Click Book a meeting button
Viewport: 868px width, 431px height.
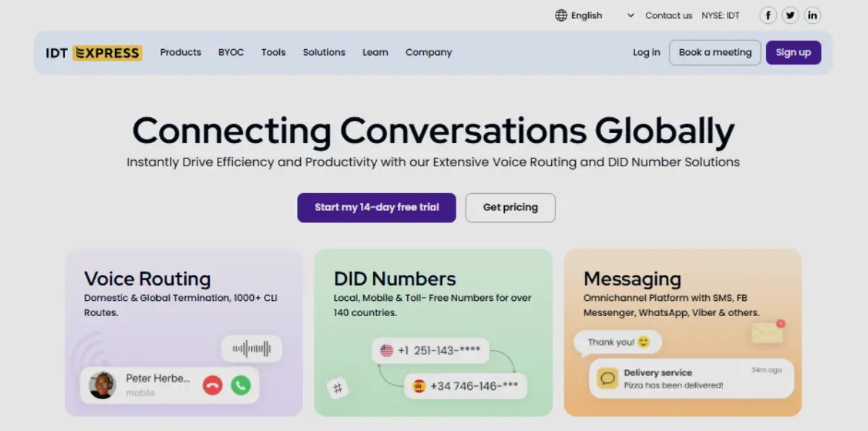[x=715, y=52]
